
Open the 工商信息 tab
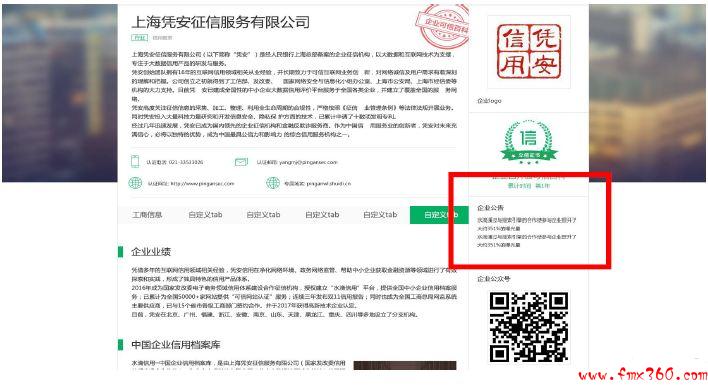pos(147,214)
